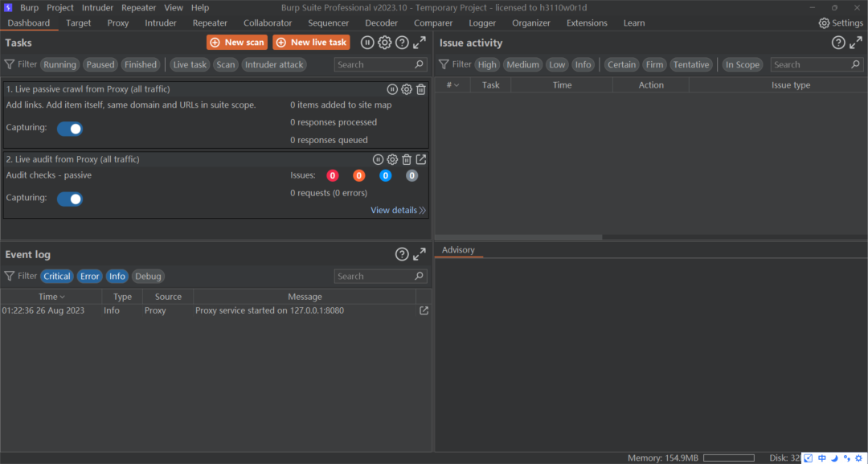Pause all tasks in Tasks header
Viewport: 868px width, 464px height.
tap(367, 43)
